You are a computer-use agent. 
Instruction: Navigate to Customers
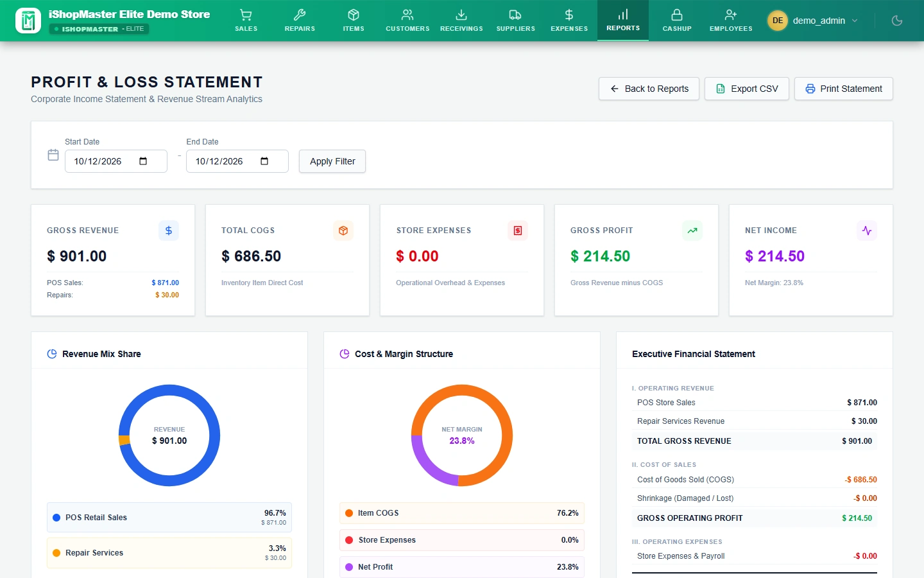[x=407, y=21]
